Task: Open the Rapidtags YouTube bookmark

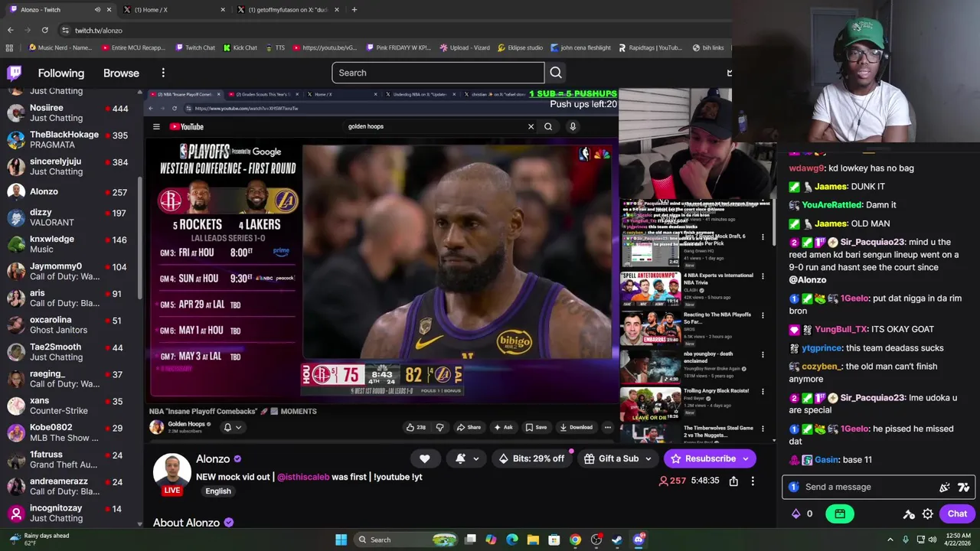Action: pyautogui.click(x=649, y=47)
